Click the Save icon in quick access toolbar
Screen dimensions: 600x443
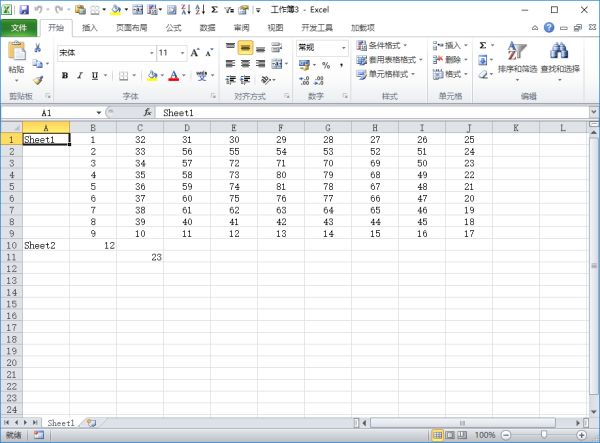23,8
